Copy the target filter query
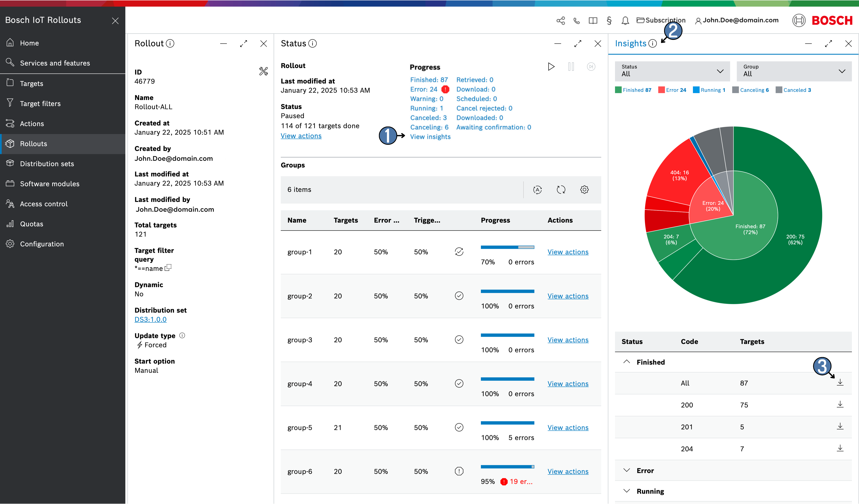Screen dimensions: 859x504 tap(168, 268)
